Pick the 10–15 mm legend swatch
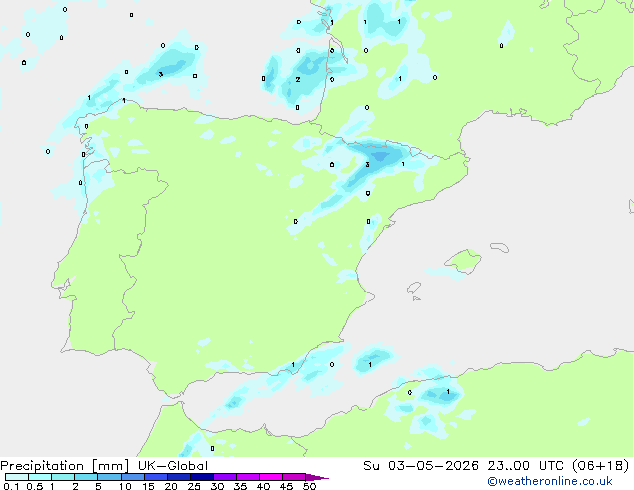Image resolution: width=634 pixels, height=490 pixels. (132, 477)
